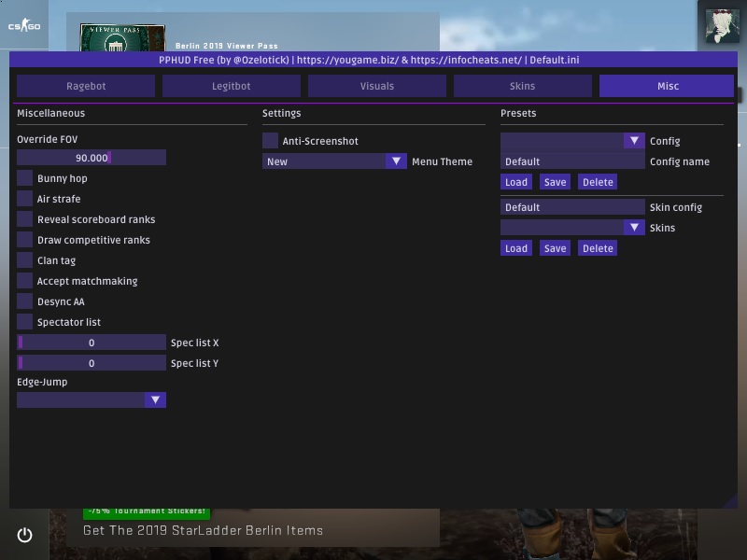Click the Config name input field
Screen dimensions: 747x560
coord(572,161)
